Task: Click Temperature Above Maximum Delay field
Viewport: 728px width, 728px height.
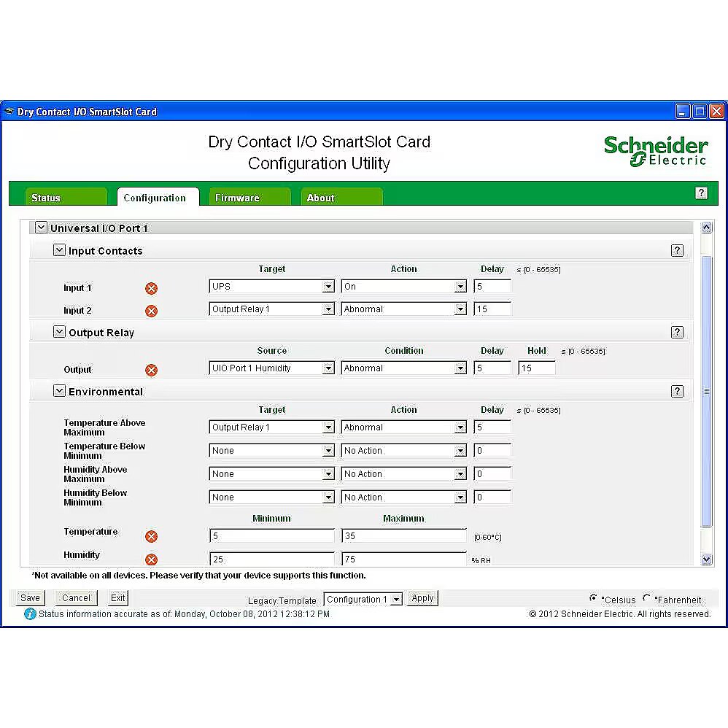Action: coord(492,427)
